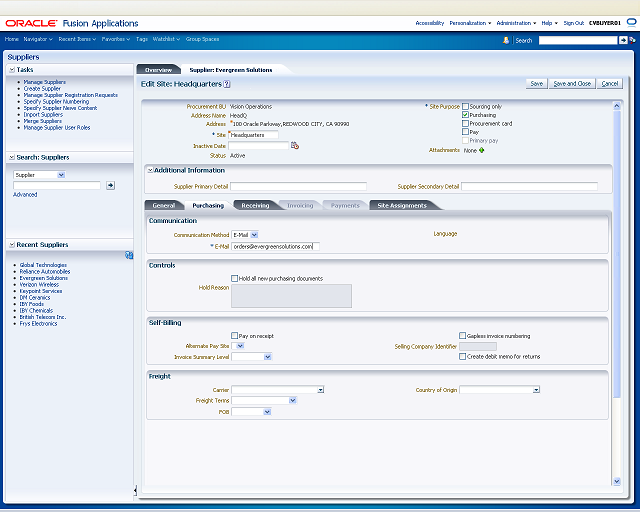Click the top Search text box
640x512 pixels.
coord(578,40)
